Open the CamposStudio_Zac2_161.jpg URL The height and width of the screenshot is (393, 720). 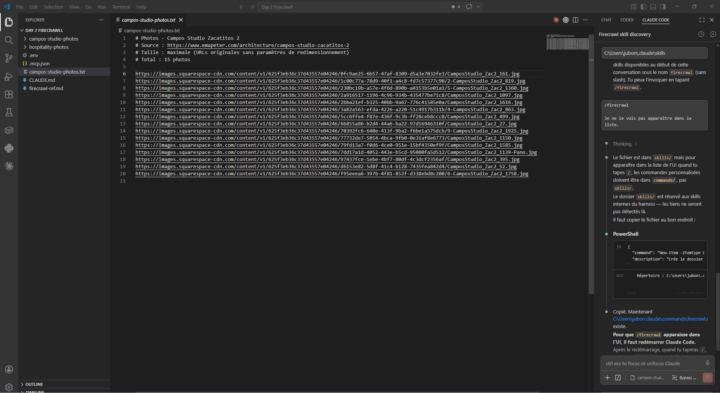327,74
